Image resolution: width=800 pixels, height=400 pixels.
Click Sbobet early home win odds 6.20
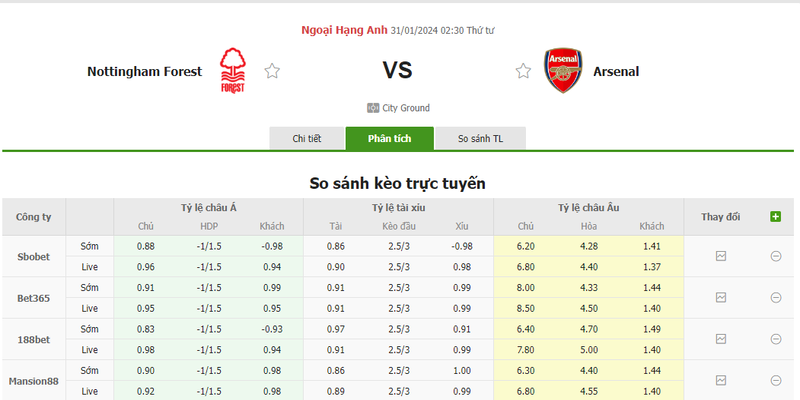coord(526,246)
